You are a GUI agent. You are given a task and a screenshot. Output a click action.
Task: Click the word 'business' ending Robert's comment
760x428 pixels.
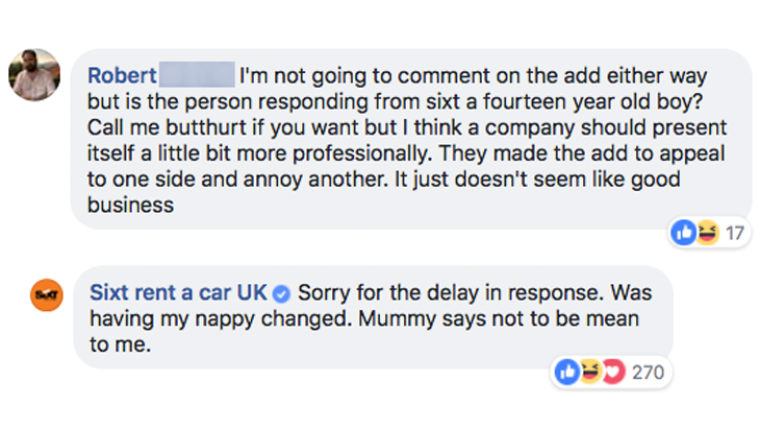pyautogui.click(x=130, y=205)
